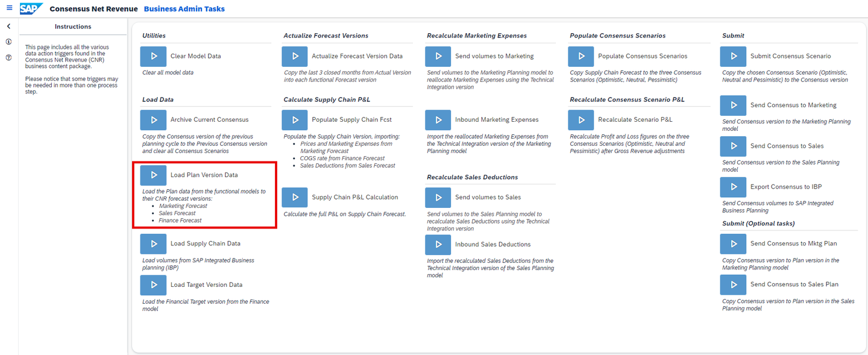Click the COGS rate from Finance Forecast bullet
868x355 pixels.
[x=342, y=159]
